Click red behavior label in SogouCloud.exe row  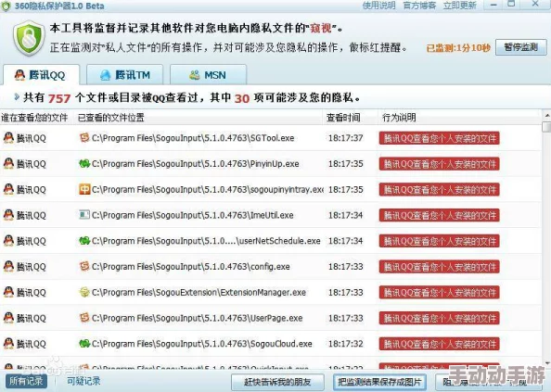(x=440, y=344)
